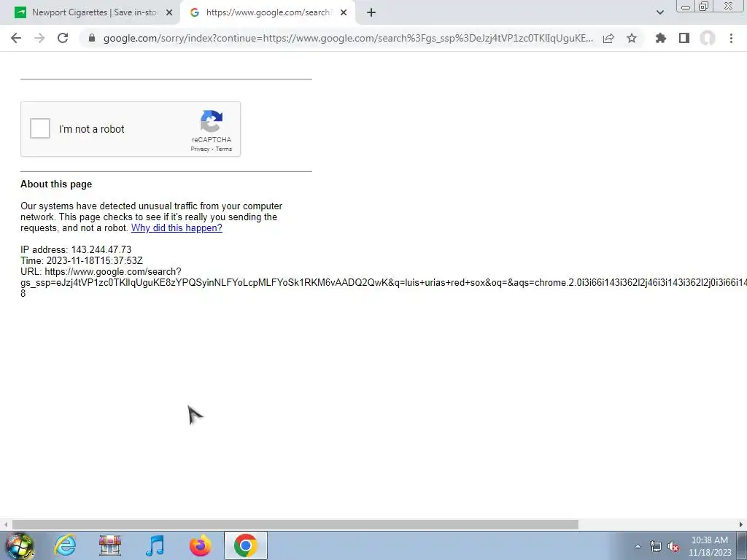
Task: Click the muted volume tray icon
Action: 673,547
